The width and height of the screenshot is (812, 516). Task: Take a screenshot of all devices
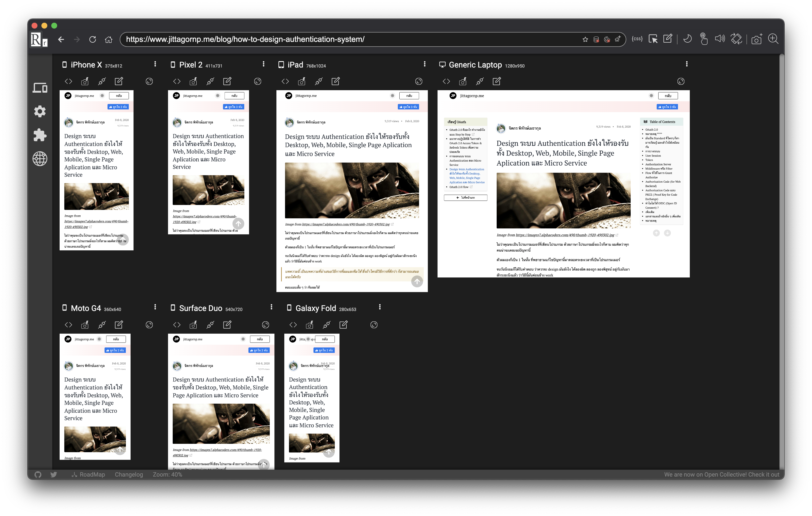click(756, 39)
